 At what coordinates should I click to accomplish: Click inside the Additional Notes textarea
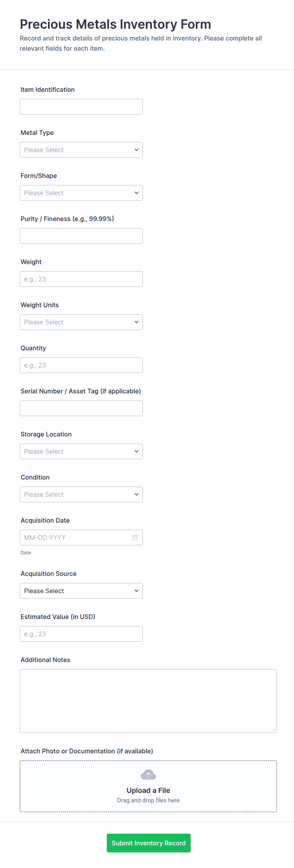coord(148,701)
